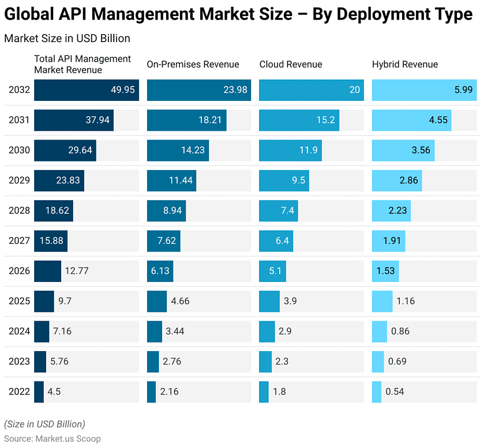Viewport: 484px width, 448px height.
Task: Click the 3.56 hybrid revenue bar
Action: (403, 150)
